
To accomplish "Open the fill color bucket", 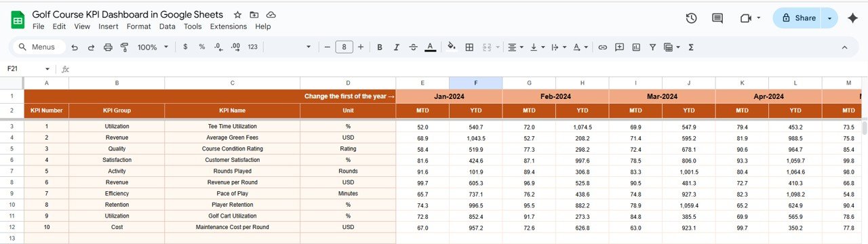I will pos(452,47).
